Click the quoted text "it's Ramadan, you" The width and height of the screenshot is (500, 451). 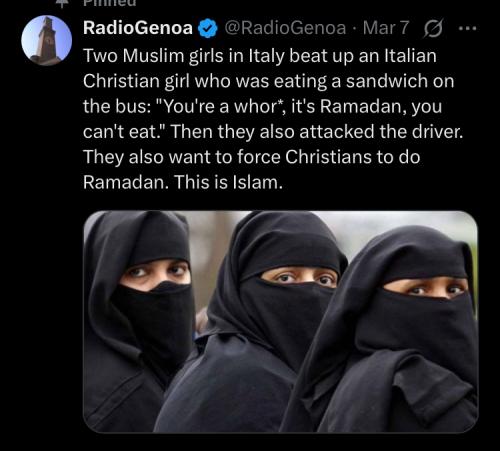coord(367,107)
